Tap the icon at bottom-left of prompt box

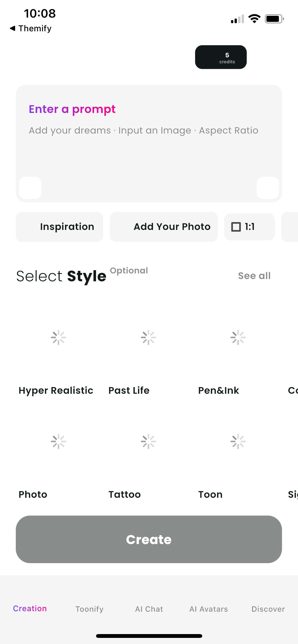(x=30, y=188)
